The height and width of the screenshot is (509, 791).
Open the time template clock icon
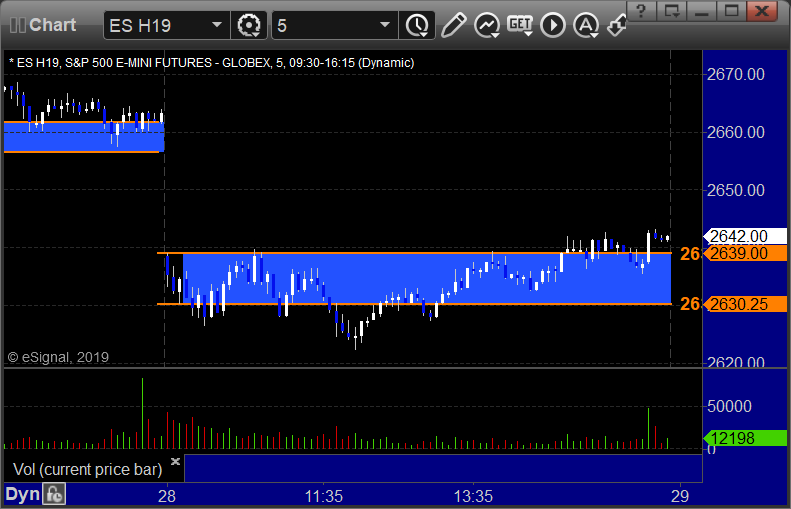(x=417, y=25)
